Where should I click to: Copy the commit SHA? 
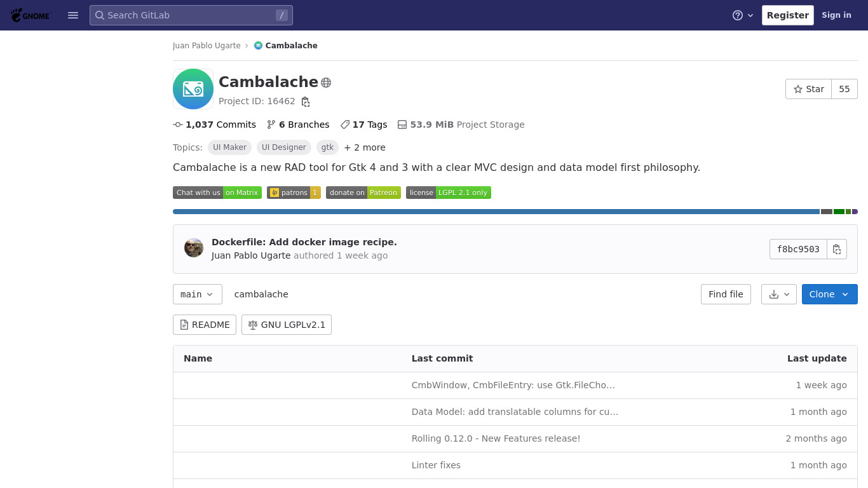coord(837,249)
